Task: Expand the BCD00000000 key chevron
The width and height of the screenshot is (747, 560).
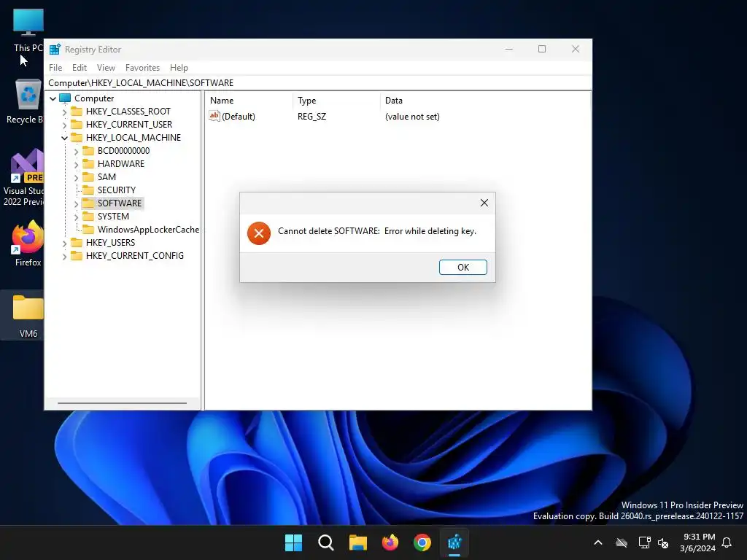Action: coord(76,151)
